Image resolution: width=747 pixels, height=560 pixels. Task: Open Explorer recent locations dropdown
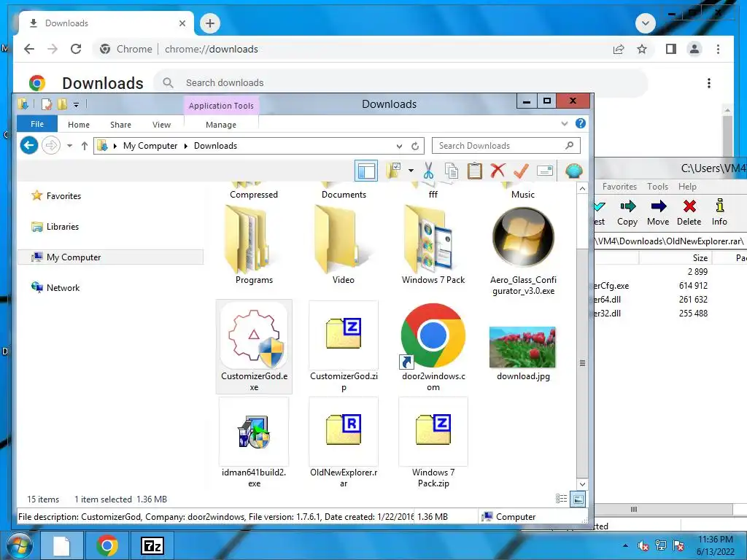[69, 146]
